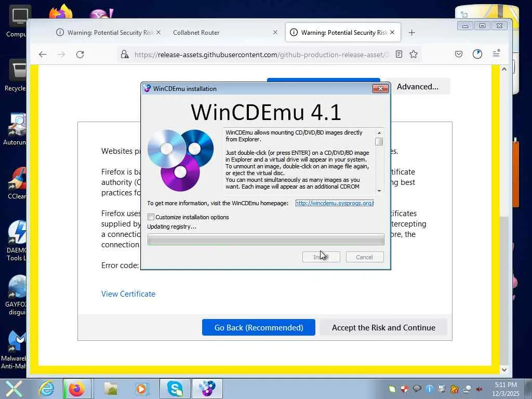Click the taskbar clock showing 5:11 PM
The width and height of the screenshot is (532, 399).
pos(506,389)
